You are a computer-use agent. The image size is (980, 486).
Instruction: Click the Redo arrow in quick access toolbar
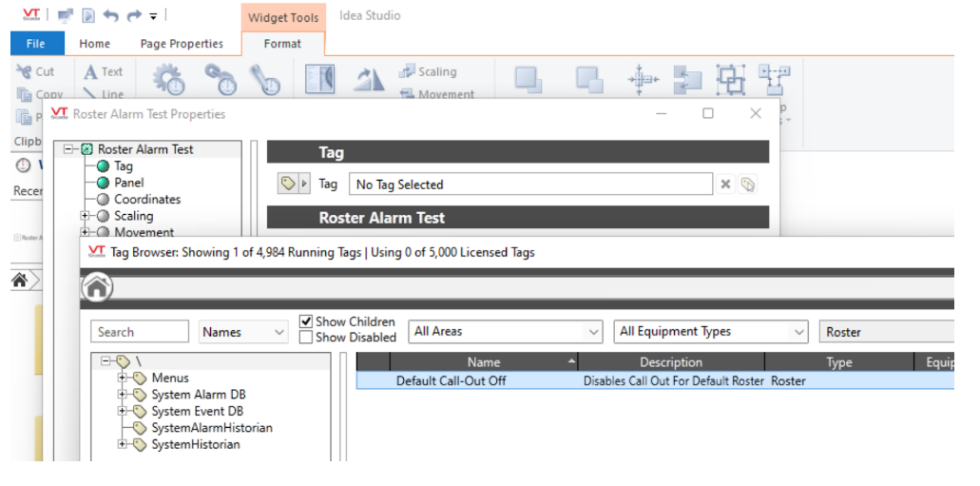(x=133, y=15)
